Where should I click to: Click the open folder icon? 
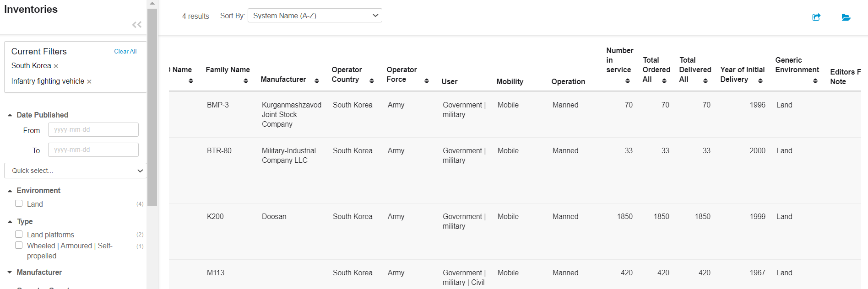tap(846, 17)
